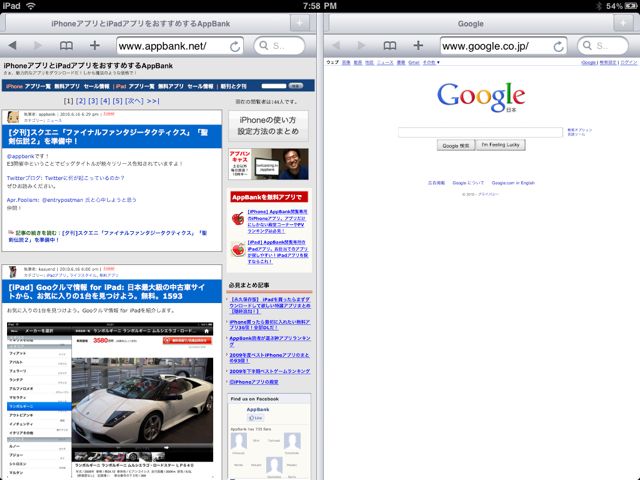Expand the その他 dropdown in Google's top bar
The image size is (640, 480).
click(x=431, y=62)
